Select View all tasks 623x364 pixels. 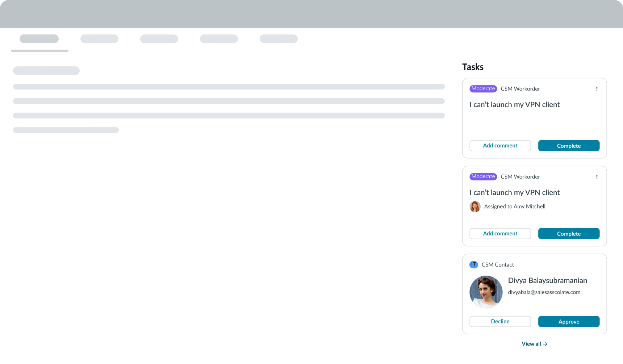click(x=531, y=344)
